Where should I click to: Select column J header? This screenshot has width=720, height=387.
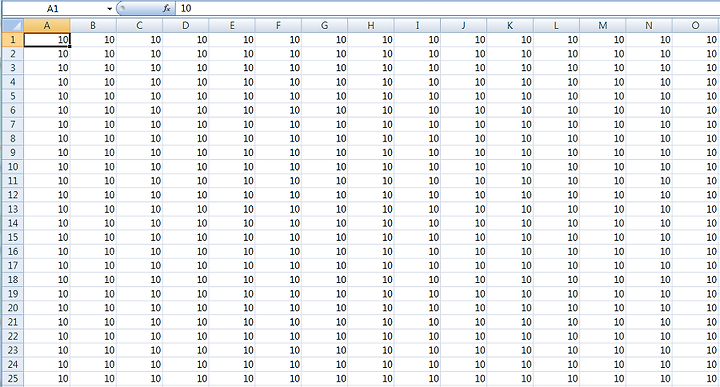[x=464, y=25]
